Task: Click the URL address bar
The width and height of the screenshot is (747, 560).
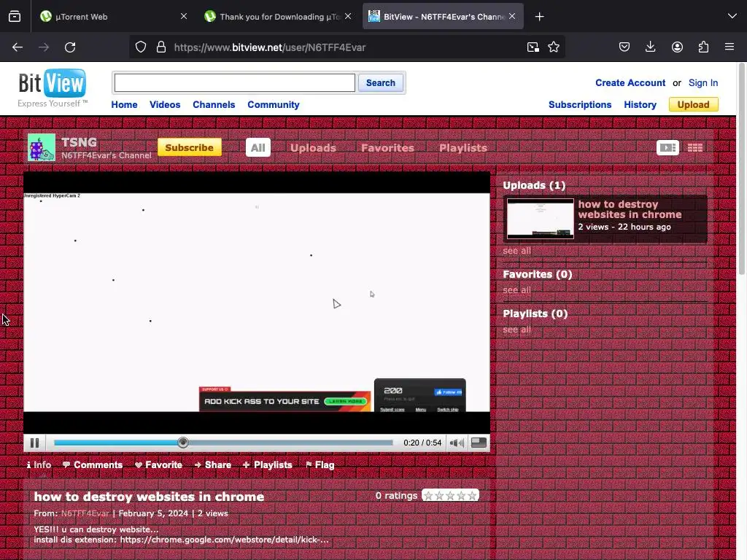Action: 347,47
